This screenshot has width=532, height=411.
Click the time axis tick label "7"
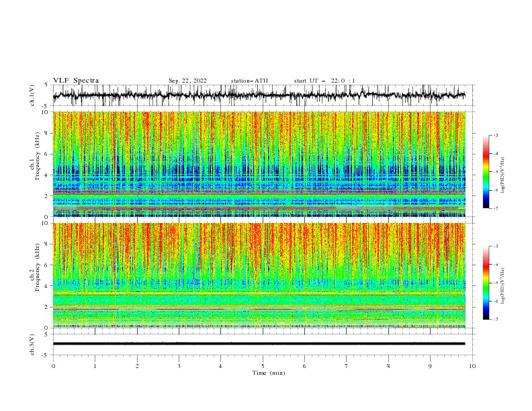[x=347, y=366]
